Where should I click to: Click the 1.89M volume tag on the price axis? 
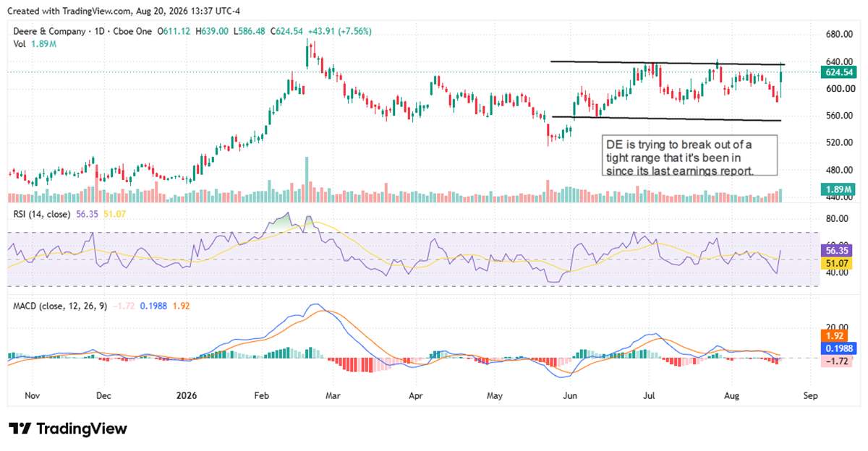(837, 189)
